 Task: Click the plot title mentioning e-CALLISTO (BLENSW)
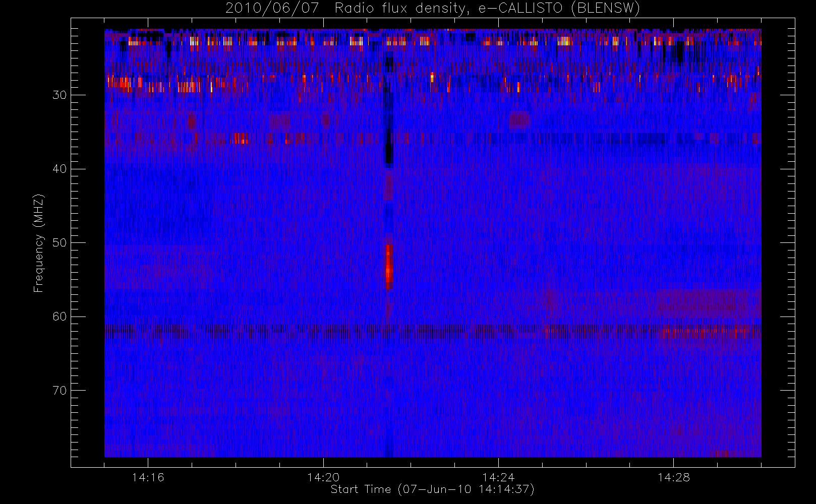tap(433, 9)
